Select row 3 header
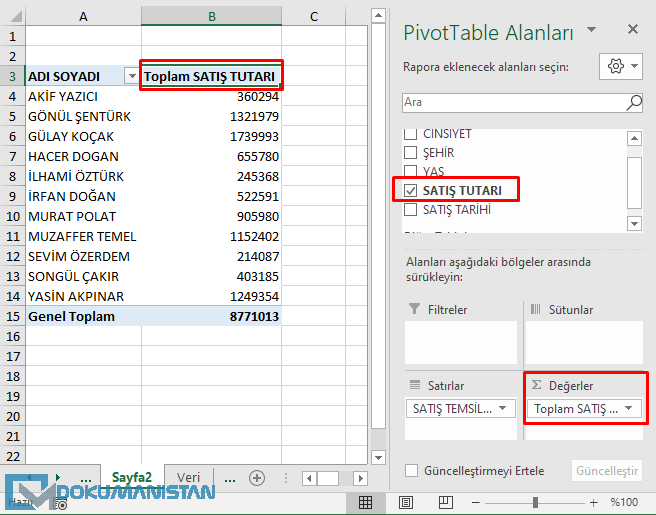This screenshot has height=515, width=656. click(x=13, y=76)
